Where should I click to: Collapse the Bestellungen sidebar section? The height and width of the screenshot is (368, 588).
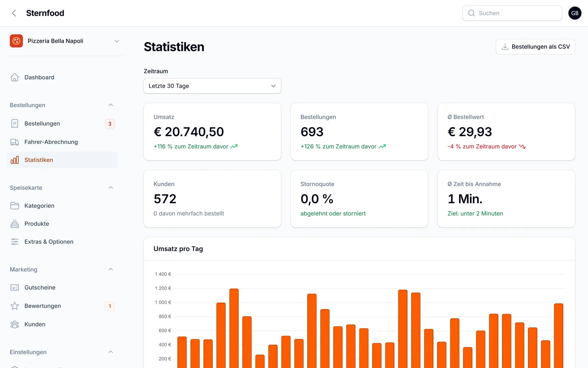pos(110,105)
